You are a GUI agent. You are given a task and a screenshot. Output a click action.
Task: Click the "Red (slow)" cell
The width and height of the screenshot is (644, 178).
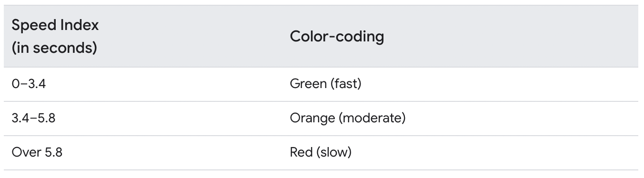click(321, 153)
